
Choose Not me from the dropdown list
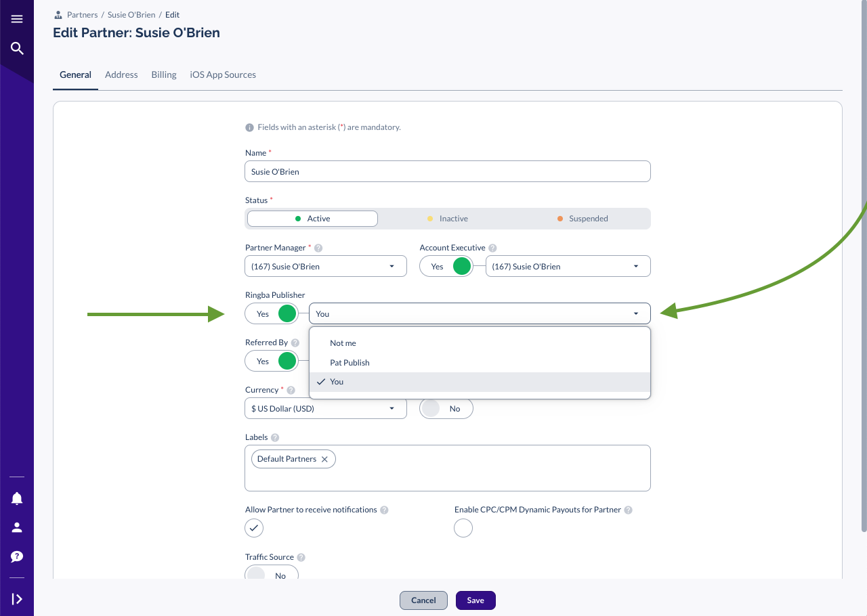coord(480,343)
